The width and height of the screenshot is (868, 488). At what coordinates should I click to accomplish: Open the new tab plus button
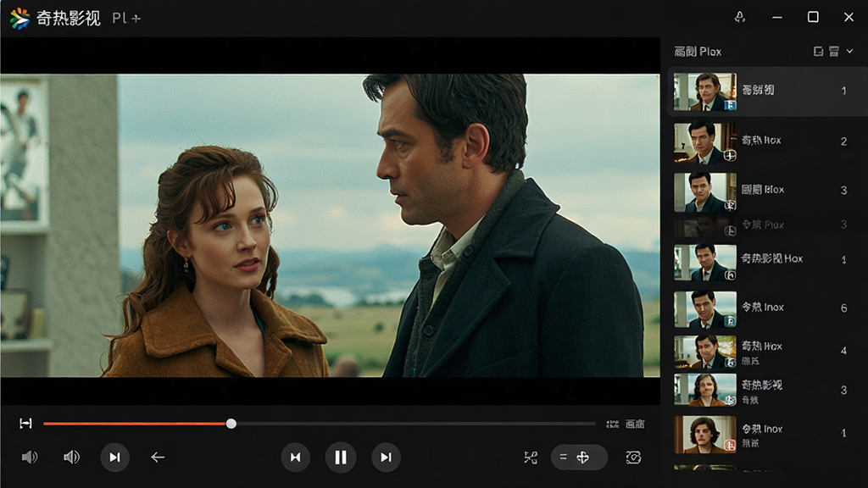click(136, 19)
